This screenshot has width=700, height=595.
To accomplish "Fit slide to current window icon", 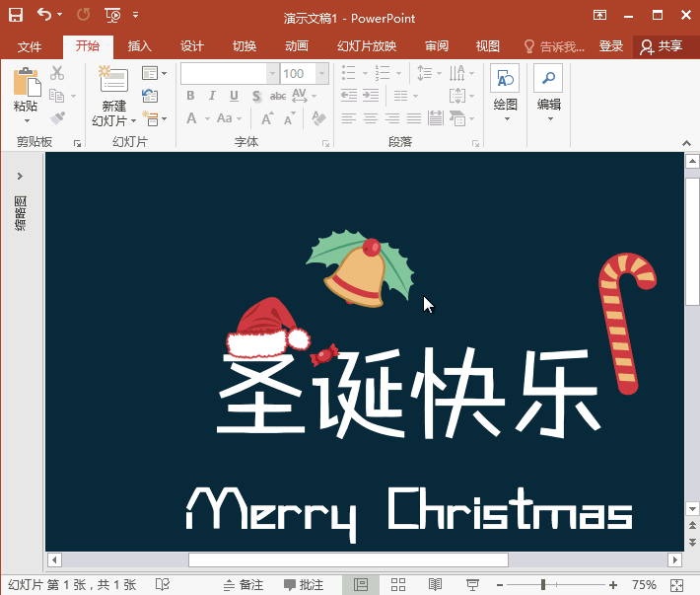I will 679,585.
